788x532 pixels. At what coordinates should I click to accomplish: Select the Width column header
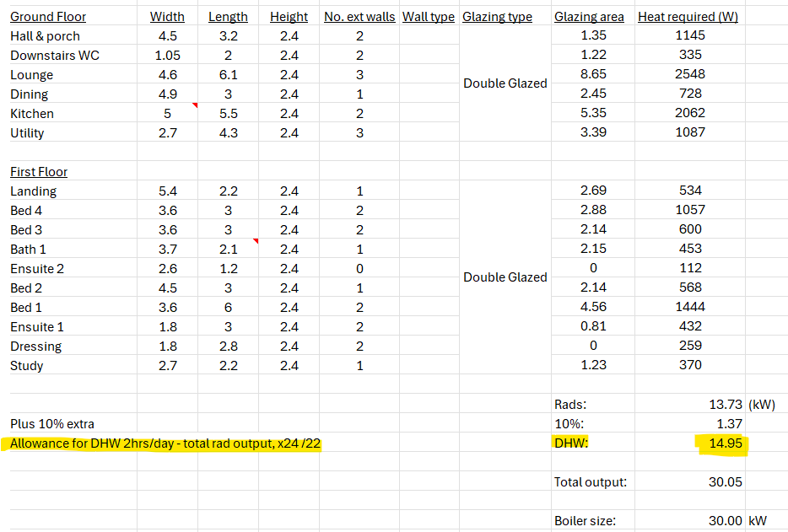coord(167,16)
